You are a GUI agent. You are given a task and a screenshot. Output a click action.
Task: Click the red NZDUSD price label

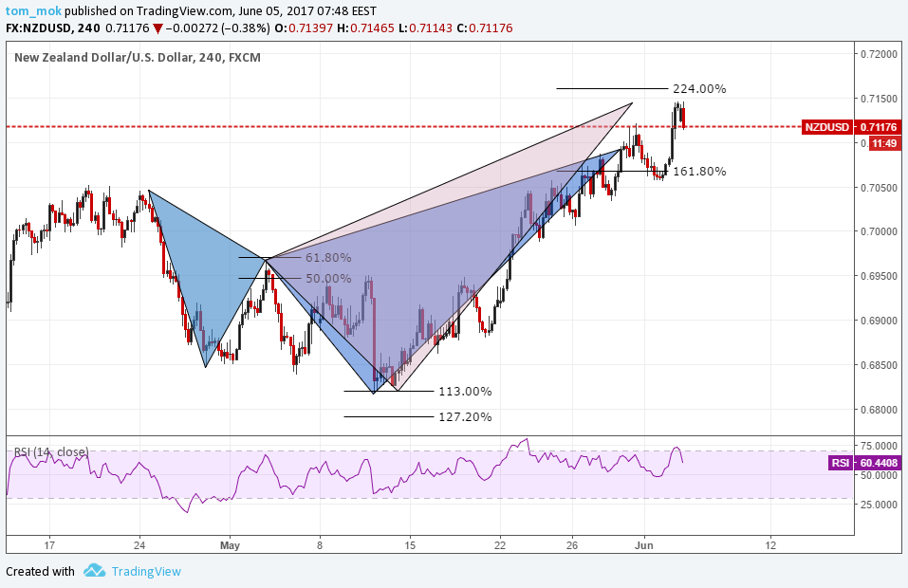click(x=827, y=127)
